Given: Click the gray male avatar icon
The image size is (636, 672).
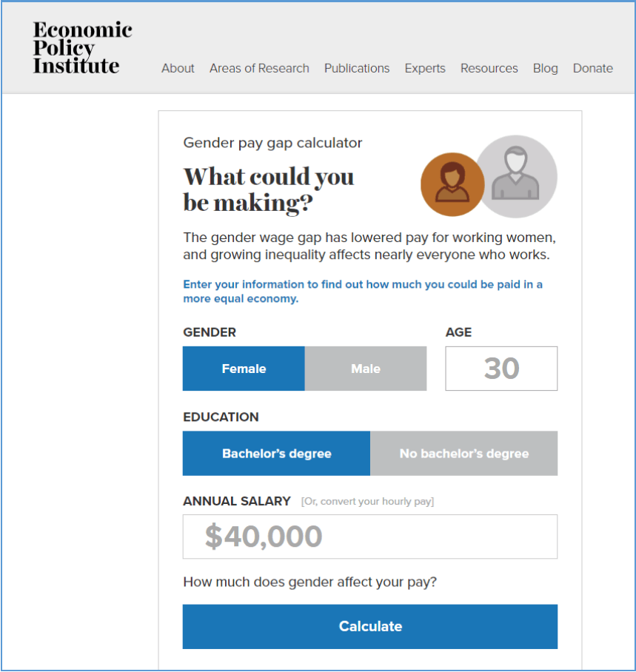Looking at the screenshot, I should [x=516, y=177].
